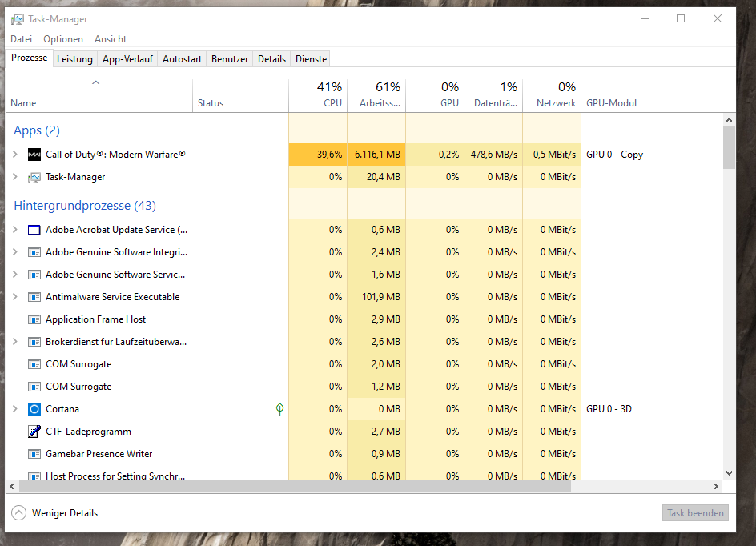Click the 6.116,1 MB memory cell

[376, 155]
